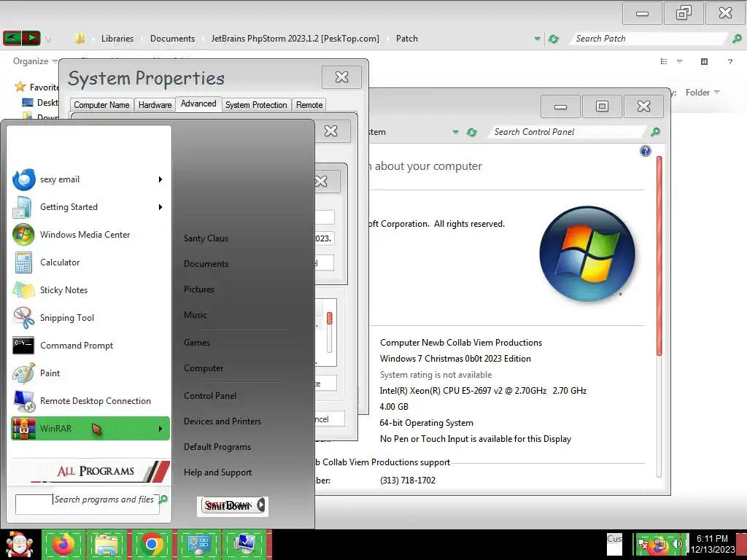This screenshot has height=560, width=747.
Task: Expand the WinRAR submenu arrow
Action: [x=160, y=429]
